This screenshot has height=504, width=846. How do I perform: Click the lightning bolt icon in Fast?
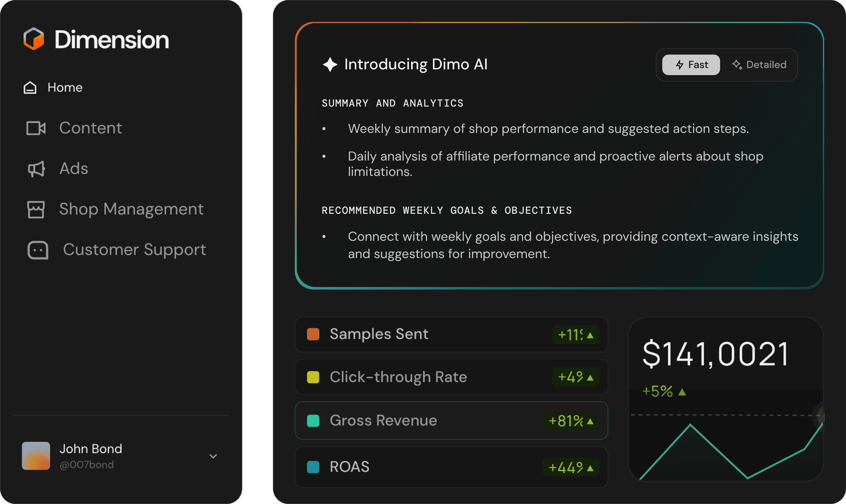[680, 65]
